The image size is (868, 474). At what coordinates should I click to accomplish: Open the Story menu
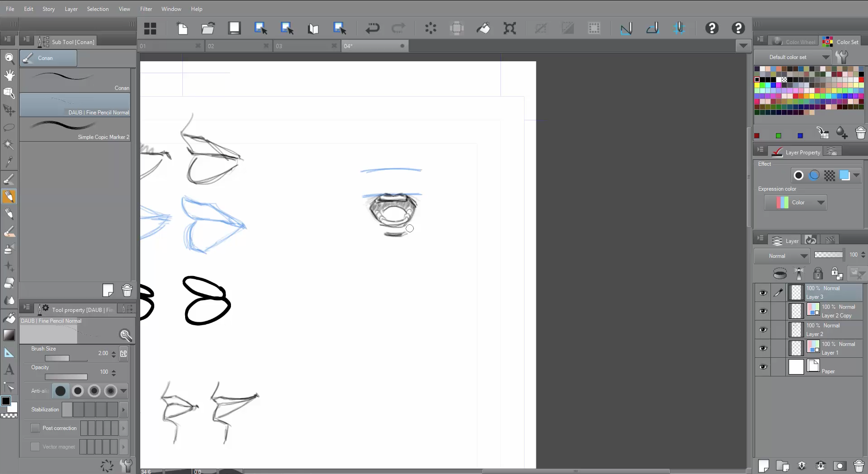[x=49, y=9]
